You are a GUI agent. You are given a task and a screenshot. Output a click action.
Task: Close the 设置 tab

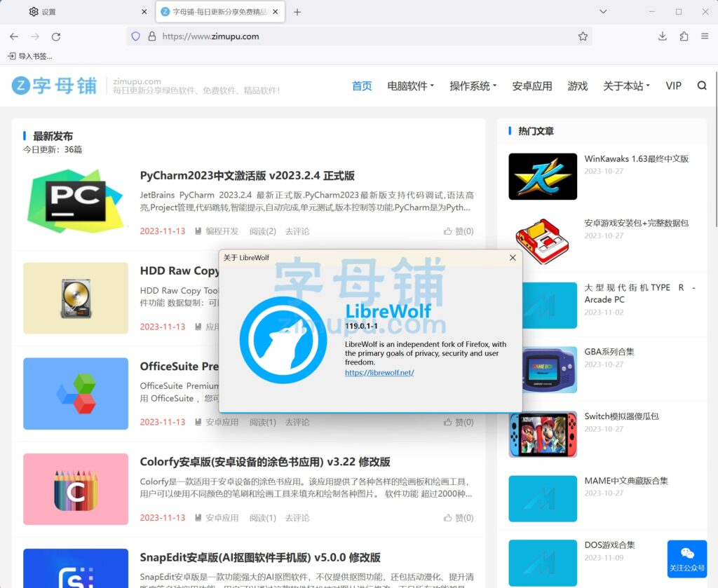click(144, 12)
